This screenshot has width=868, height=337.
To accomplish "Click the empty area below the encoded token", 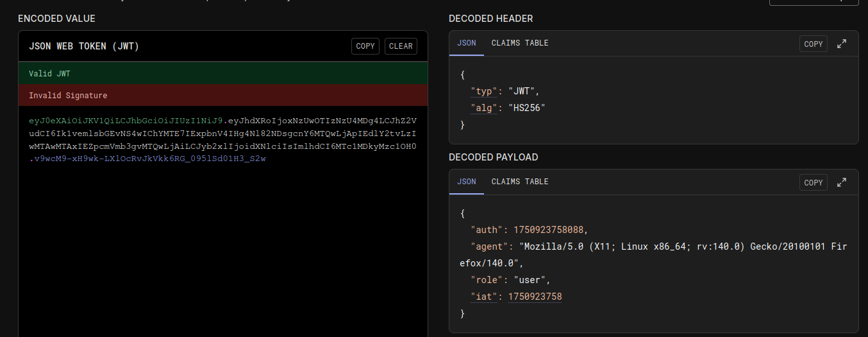I will tap(222, 257).
